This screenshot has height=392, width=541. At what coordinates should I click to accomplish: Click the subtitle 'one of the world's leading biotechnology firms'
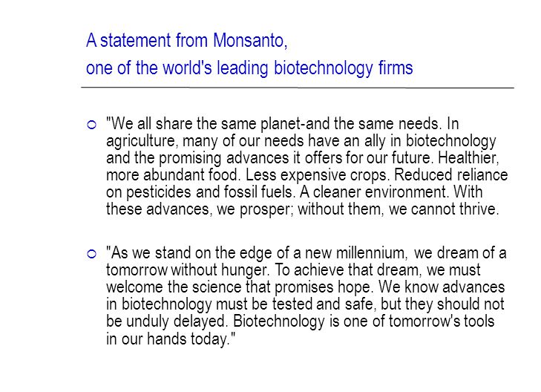[249, 68]
